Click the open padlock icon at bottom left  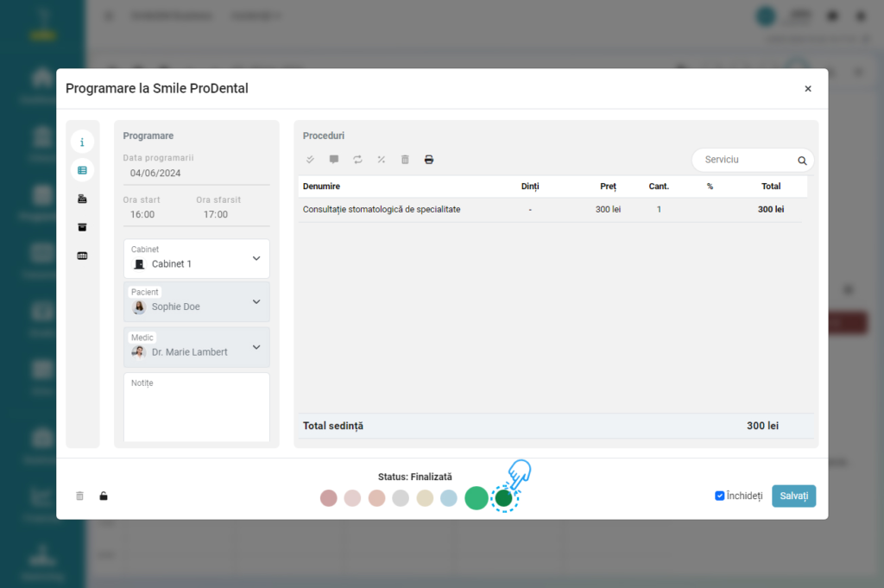tap(104, 496)
